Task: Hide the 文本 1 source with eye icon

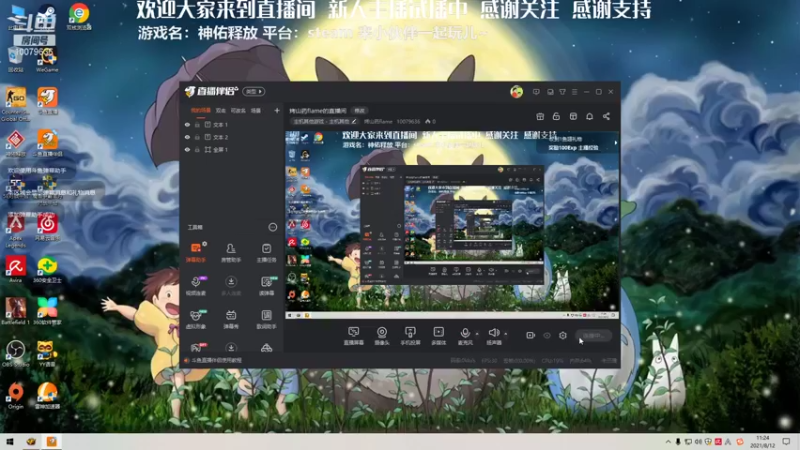Action: click(187, 124)
